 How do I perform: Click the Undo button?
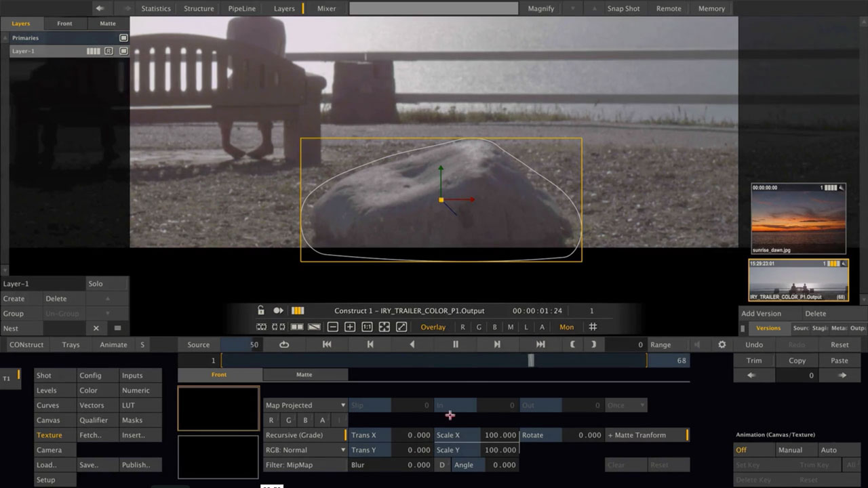pyautogui.click(x=754, y=344)
